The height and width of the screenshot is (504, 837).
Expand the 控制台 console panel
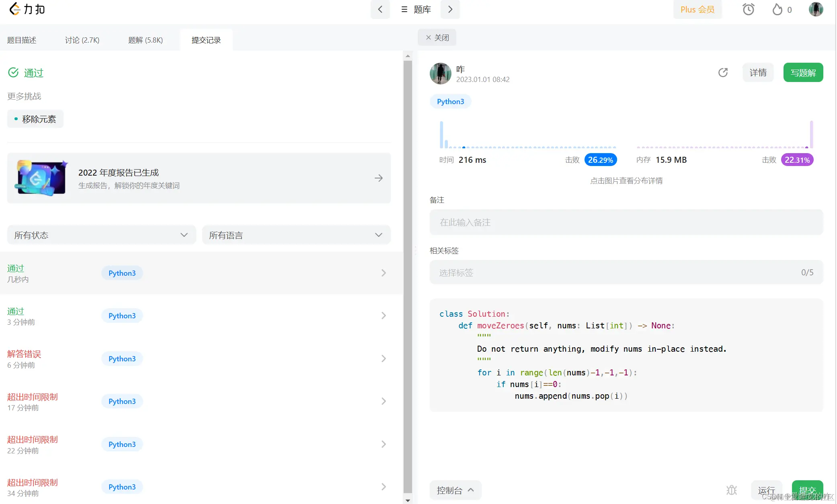455,490
